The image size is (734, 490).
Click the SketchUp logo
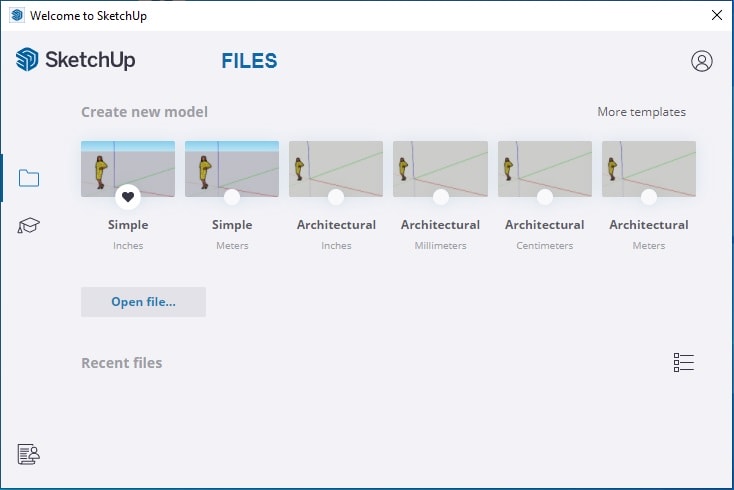[x=75, y=59]
